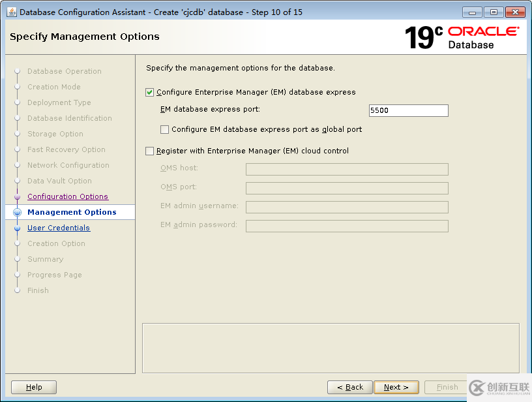
Task: Click the 'OMS port:' label
Action: pos(179,187)
